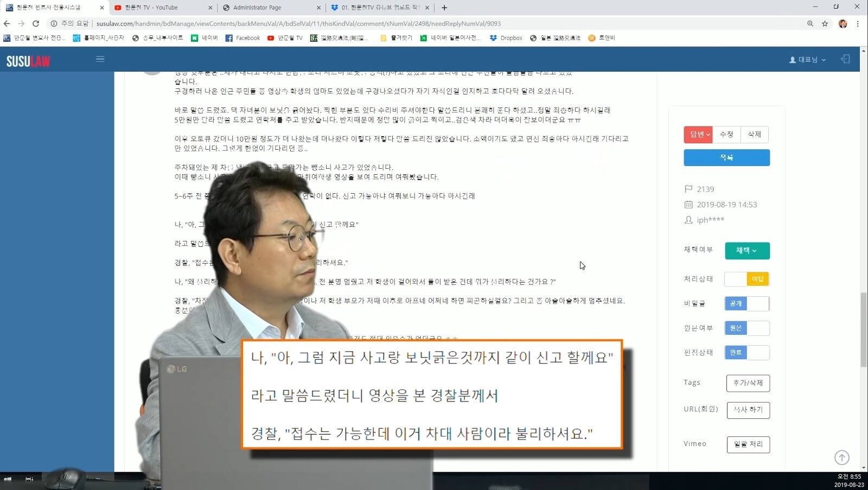This screenshot has width=868, height=490.
Task: Click the 삭제 delete button
Action: tap(754, 134)
